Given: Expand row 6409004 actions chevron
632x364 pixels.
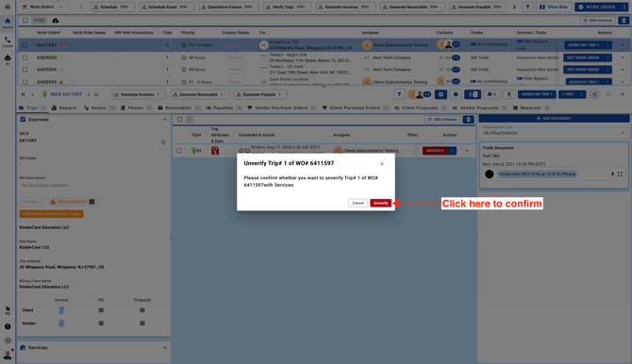Looking at the screenshot, I should pyautogui.click(x=623, y=70).
